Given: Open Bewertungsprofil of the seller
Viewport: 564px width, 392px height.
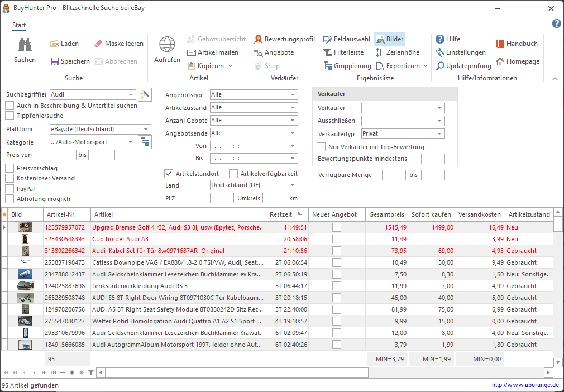Looking at the screenshot, I should tap(284, 39).
